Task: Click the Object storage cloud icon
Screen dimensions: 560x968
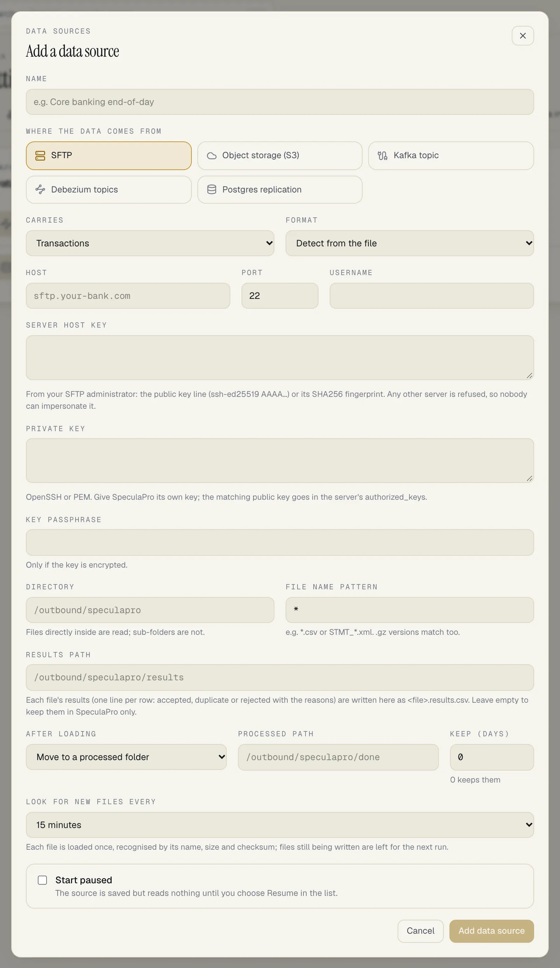Action: tap(212, 156)
